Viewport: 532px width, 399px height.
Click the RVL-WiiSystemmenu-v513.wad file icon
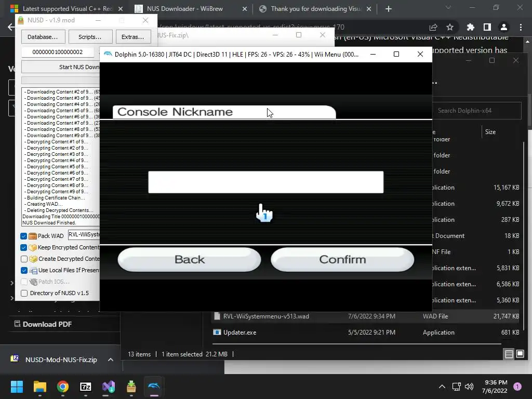click(217, 316)
